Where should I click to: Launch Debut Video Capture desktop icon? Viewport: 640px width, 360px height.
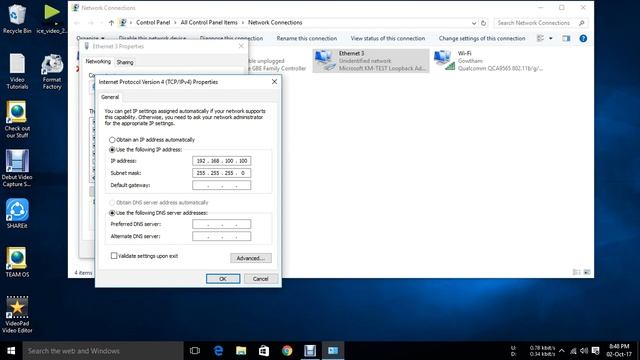click(x=17, y=169)
